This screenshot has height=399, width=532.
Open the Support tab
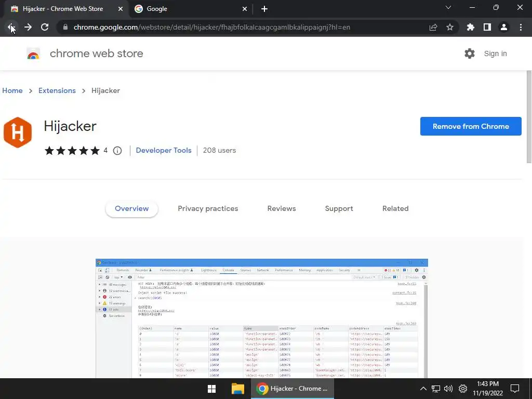pyautogui.click(x=339, y=209)
